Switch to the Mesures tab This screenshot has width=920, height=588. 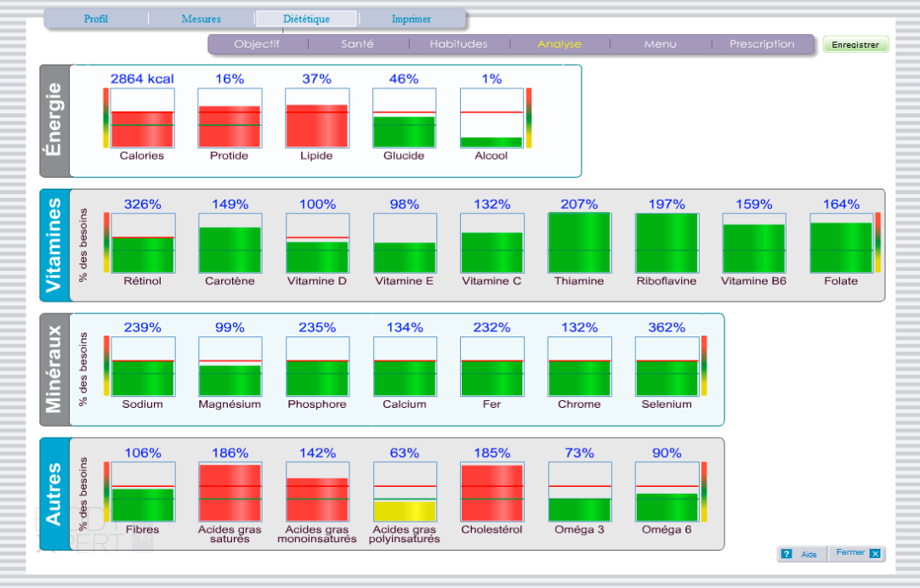(x=201, y=19)
